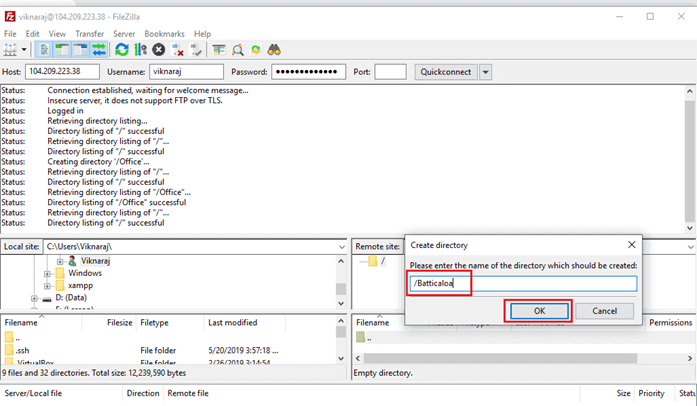The image size is (697, 406).
Task: Select the Windows folder in tree
Action: [x=85, y=273]
